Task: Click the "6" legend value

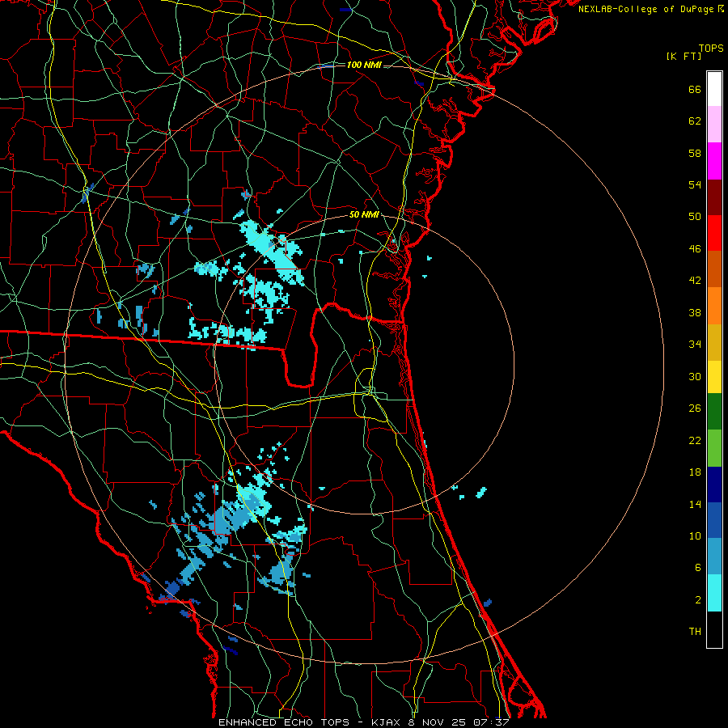Action: point(698,568)
